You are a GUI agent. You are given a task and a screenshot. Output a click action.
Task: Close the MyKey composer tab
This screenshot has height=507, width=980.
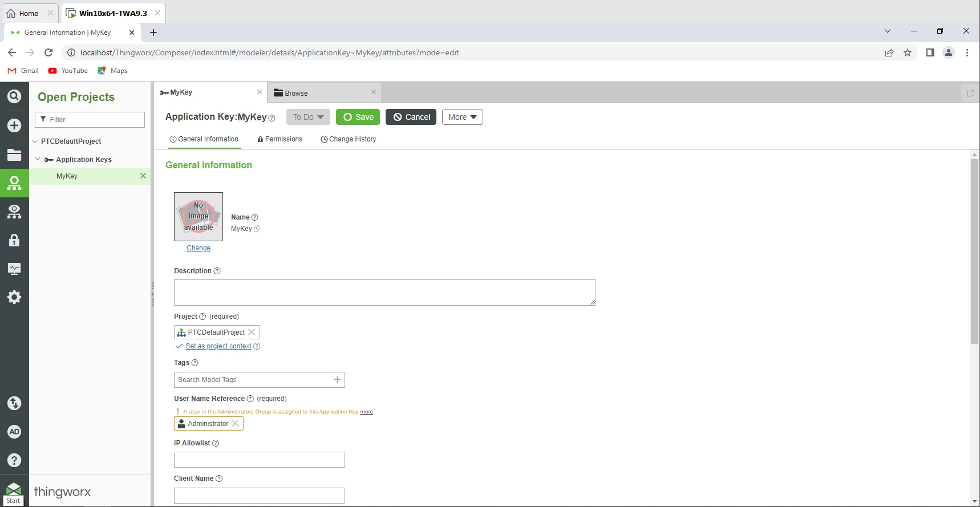[x=260, y=92]
